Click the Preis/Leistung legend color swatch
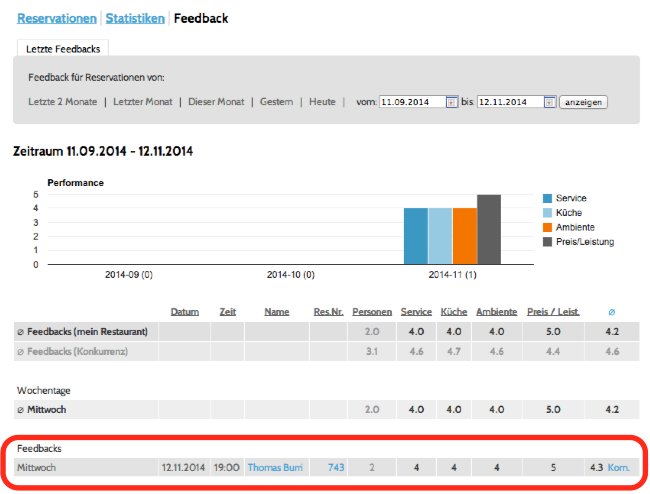Viewport: 650px width, 494px height. tap(547, 242)
